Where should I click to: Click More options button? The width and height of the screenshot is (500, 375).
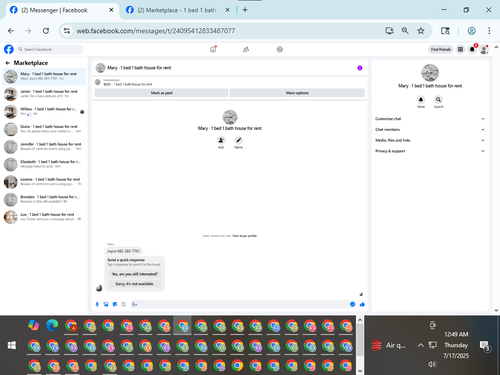297,93
